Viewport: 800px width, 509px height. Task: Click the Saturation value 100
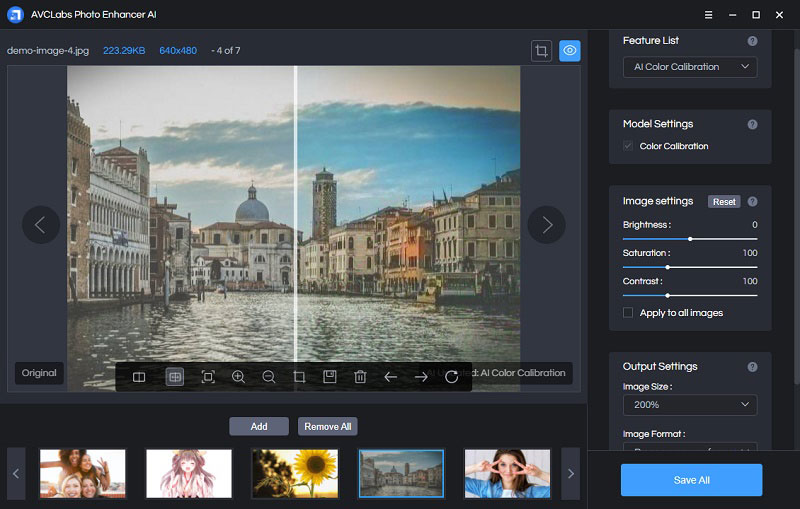(x=750, y=253)
